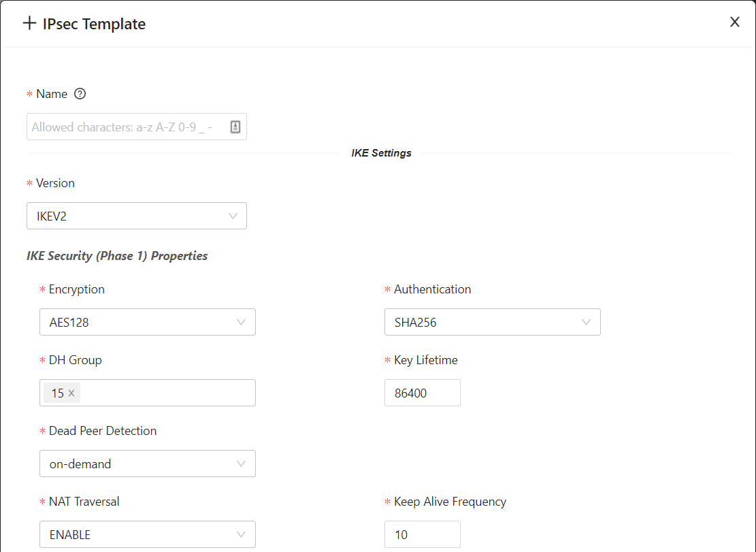756x552 pixels.
Task: Open the Version IKEV2 dropdown
Action: click(137, 216)
